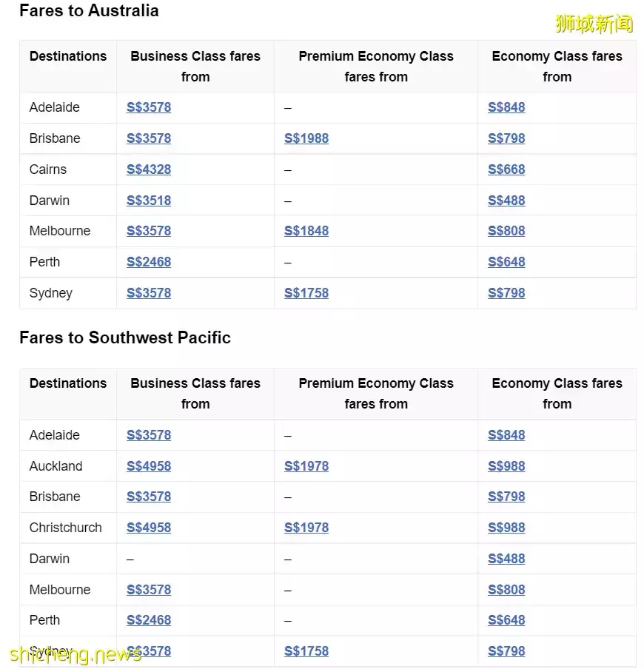Click Cairns Business Class fare S$4328
644x669 pixels.
click(x=149, y=169)
